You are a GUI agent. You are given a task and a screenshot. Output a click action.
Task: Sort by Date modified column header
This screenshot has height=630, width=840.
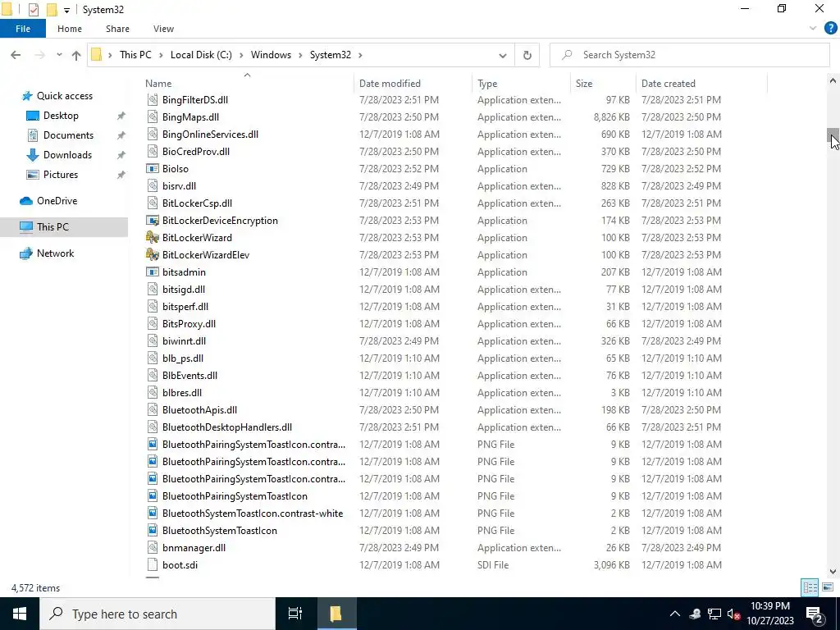click(x=413, y=84)
